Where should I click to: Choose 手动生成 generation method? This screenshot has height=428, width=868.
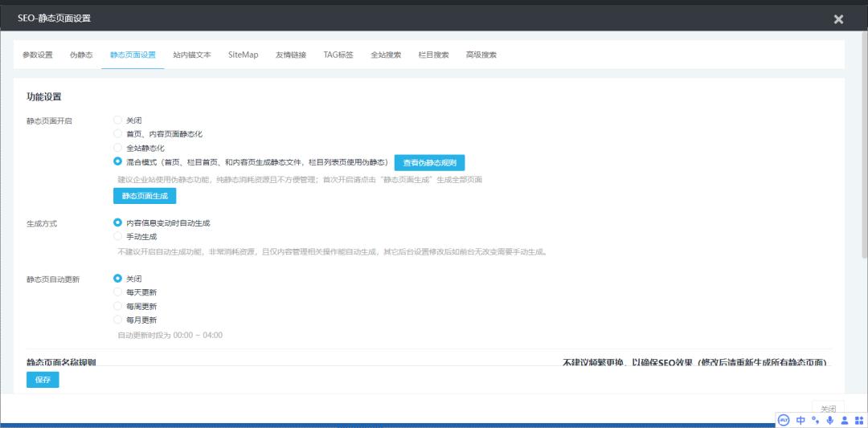point(117,236)
